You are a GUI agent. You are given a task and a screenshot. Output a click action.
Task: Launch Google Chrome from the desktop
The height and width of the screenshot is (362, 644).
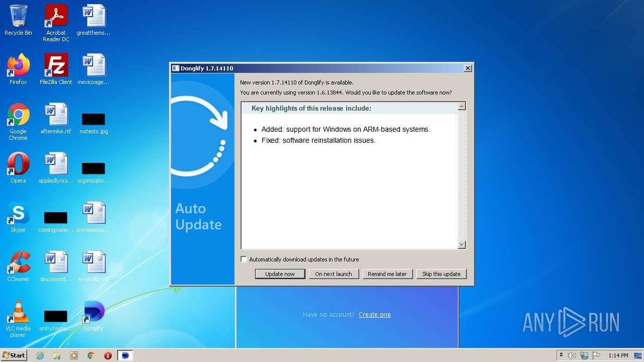point(18,122)
